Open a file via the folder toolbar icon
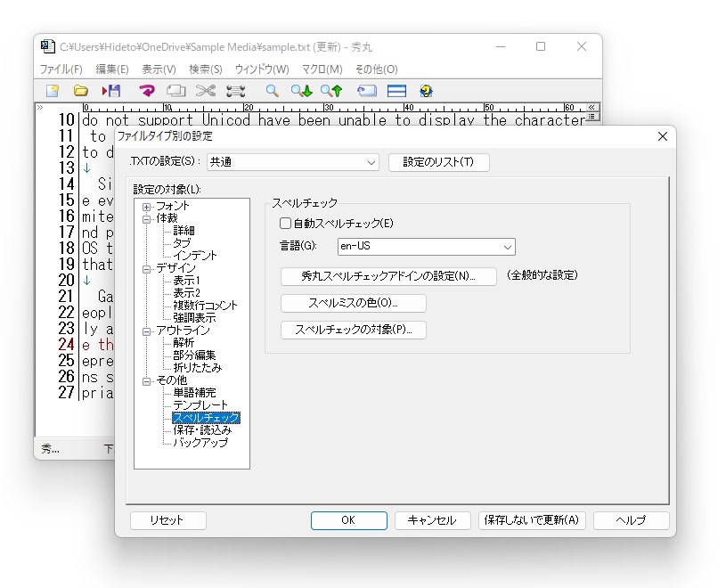Viewport: 726px width, 588px height. [x=81, y=90]
